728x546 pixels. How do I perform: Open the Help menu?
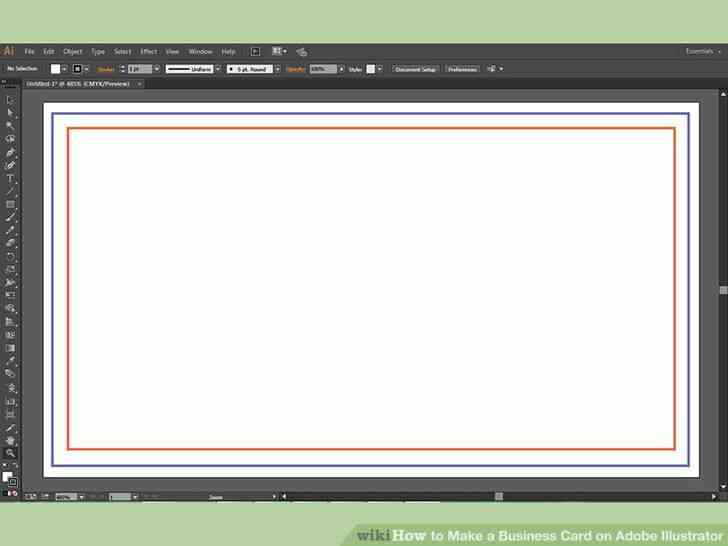coord(228,52)
